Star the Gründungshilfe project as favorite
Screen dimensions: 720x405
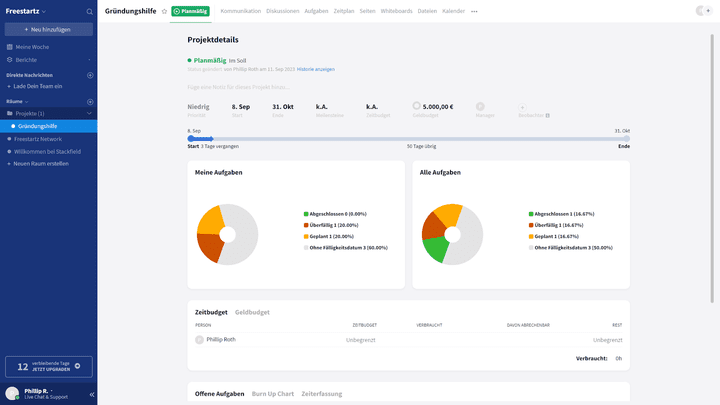[164, 11]
